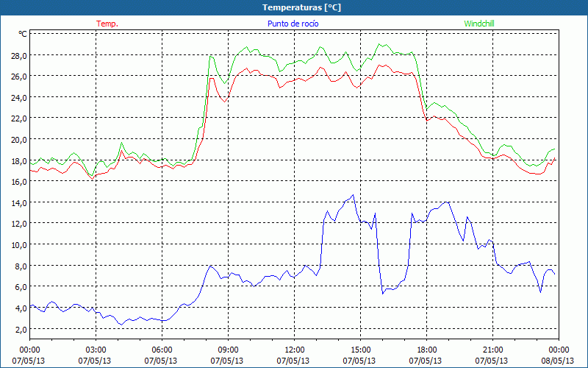Click the 12:00 time axis label
This screenshot has width=588, height=368.
coord(295,350)
